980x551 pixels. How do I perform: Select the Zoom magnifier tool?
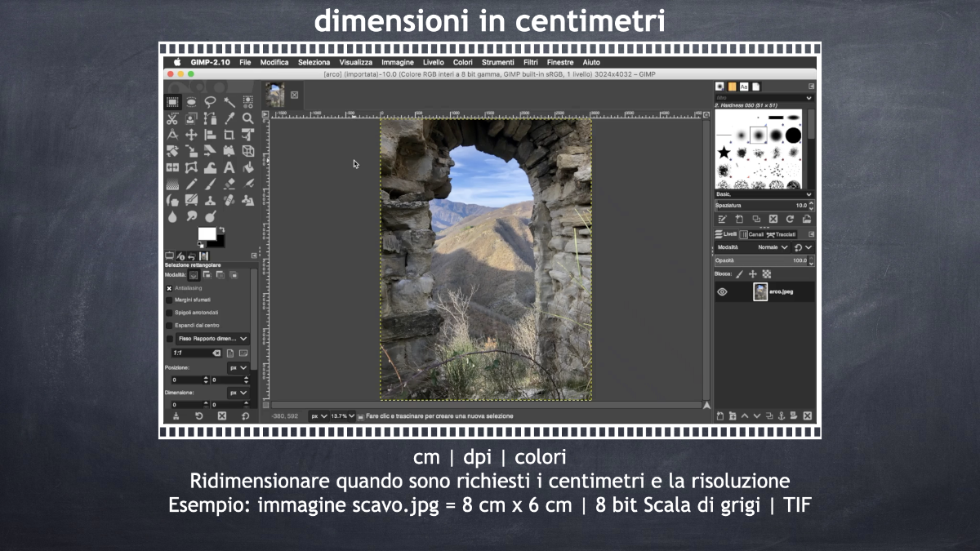point(247,118)
